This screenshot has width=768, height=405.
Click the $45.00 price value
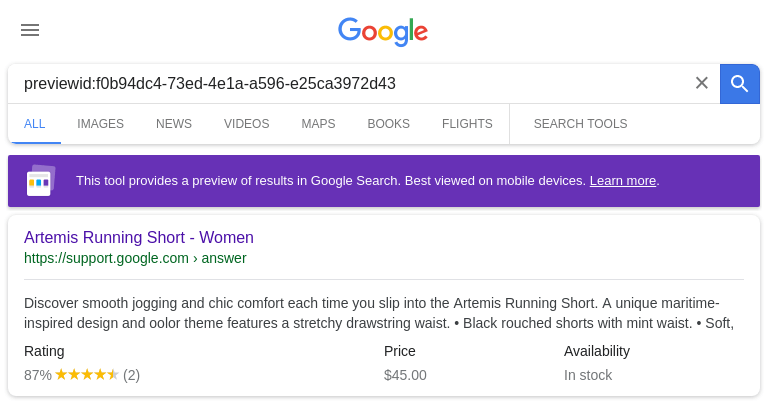point(405,375)
